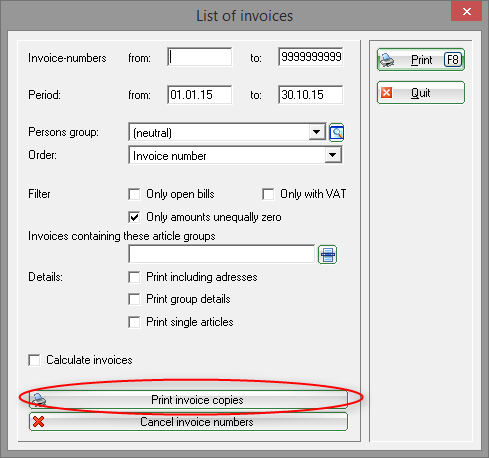
Task: Close the List of invoices dialog
Action: (466, 12)
